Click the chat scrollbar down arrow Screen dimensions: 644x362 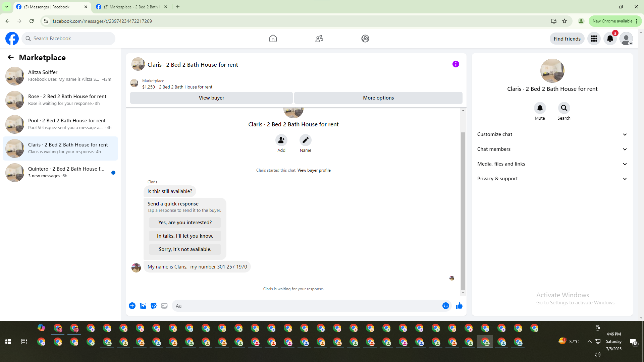pos(463,293)
